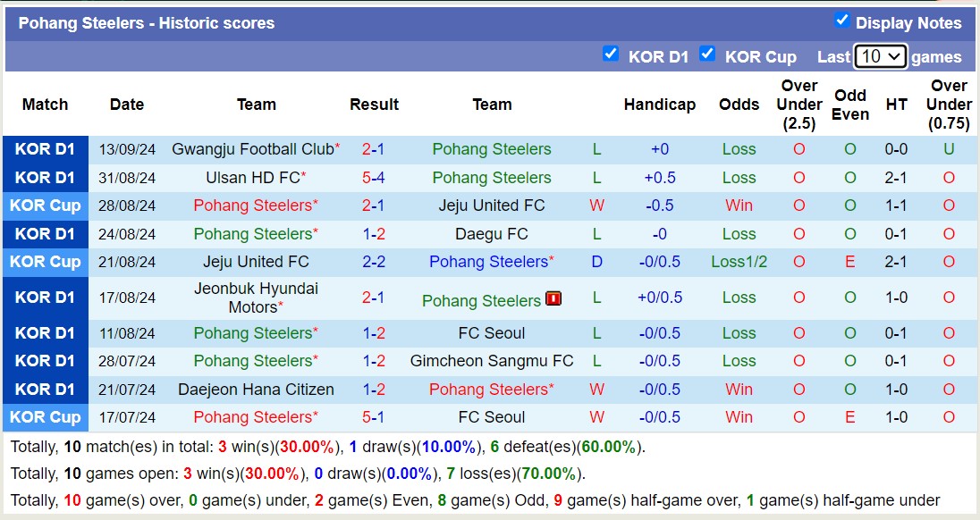Click the Result column header
This screenshot has height=520, width=980.
(374, 105)
